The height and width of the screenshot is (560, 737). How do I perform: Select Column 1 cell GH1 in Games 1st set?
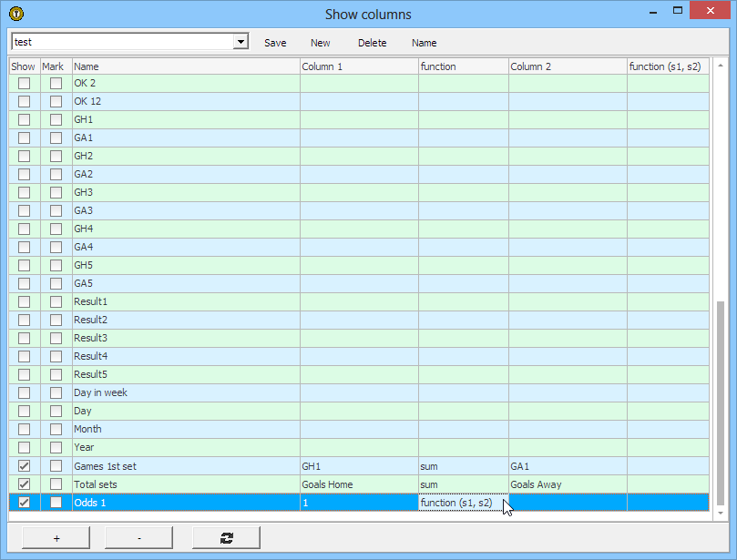[359, 466]
